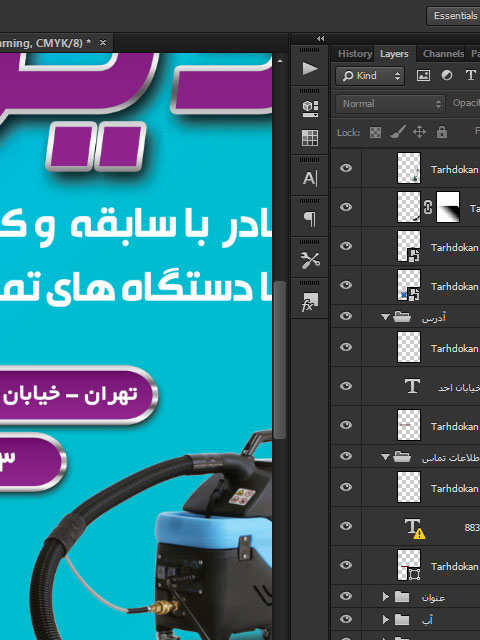The image size is (480, 640).
Task: Click the آب group folder icon
Action: click(x=402, y=620)
